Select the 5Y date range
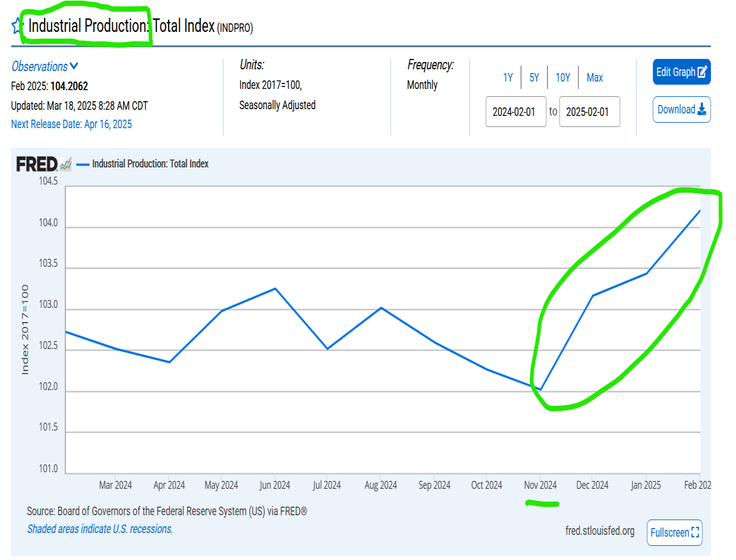Screen dimensions: 736x560 [534, 77]
